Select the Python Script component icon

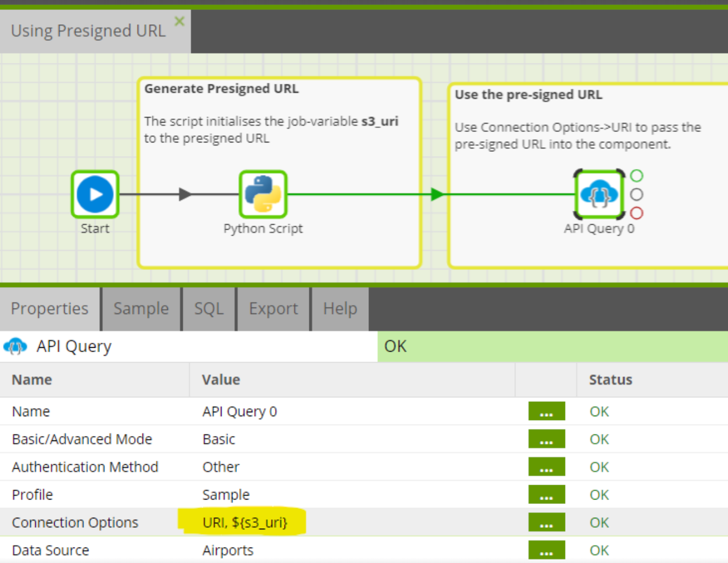coord(263,194)
